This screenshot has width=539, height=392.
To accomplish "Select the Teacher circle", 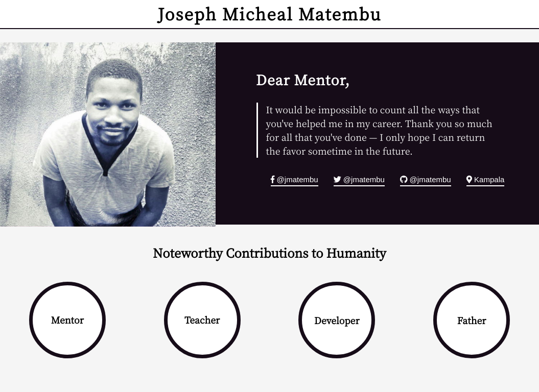I will (x=202, y=320).
